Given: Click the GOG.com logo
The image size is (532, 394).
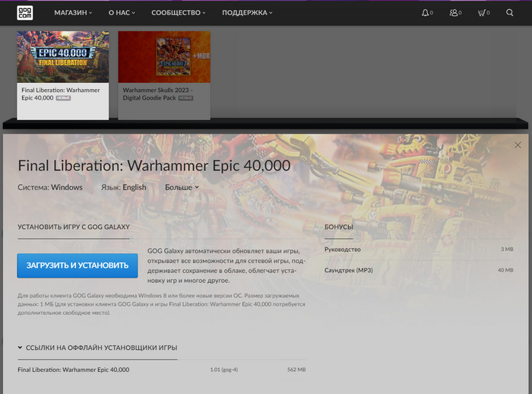Looking at the screenshot, I should [25, 13].
